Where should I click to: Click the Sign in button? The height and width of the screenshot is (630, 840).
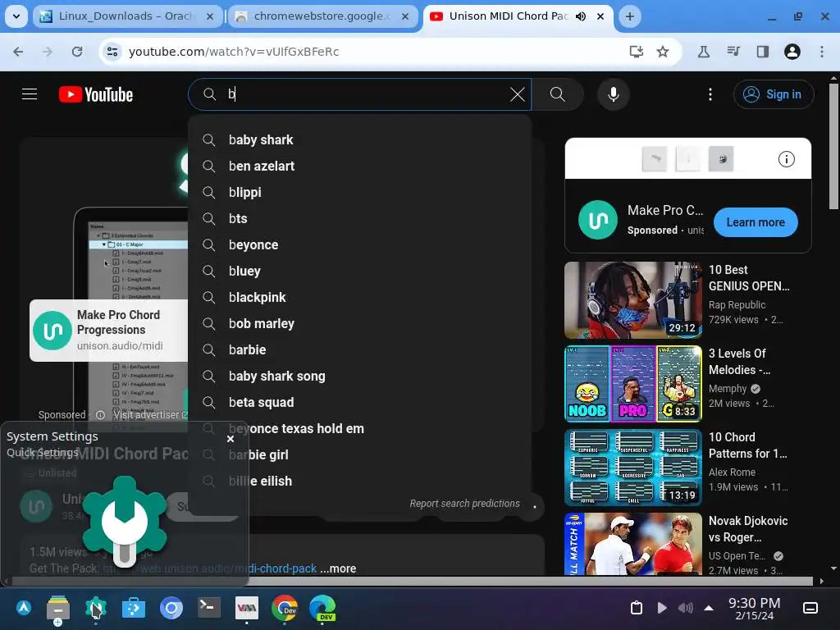click(x=774, y=94)
